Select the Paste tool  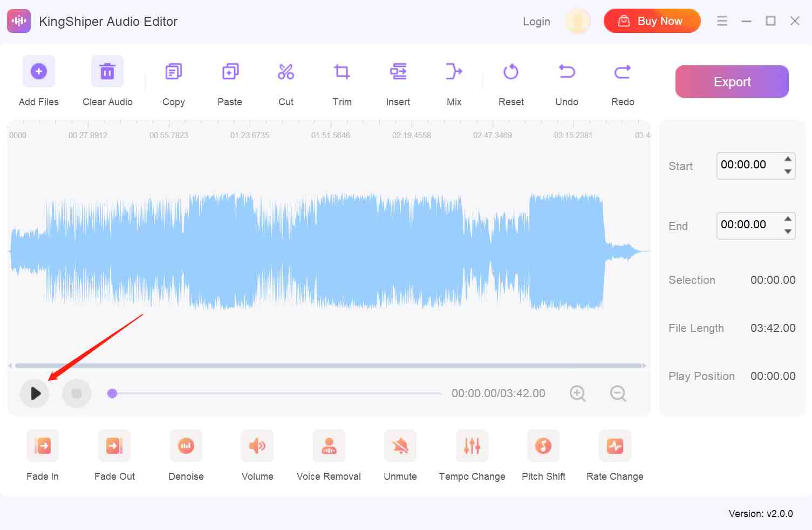(x=230, y=71)
